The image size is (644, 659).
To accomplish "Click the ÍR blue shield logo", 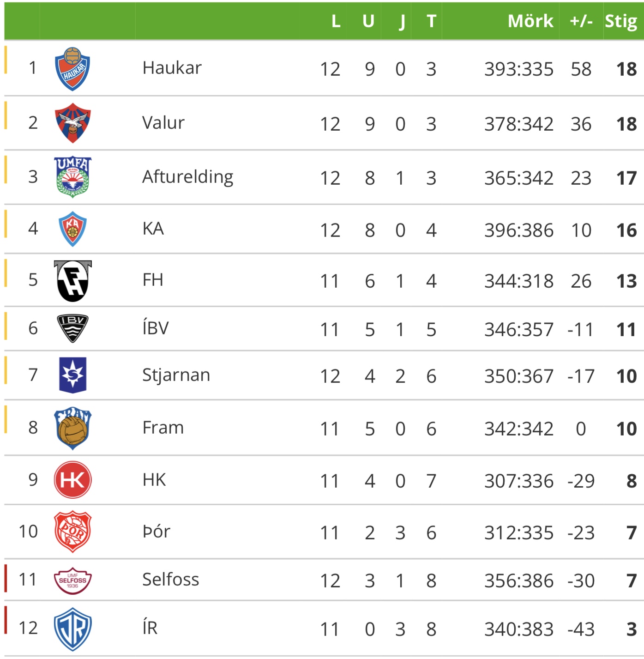I will pos(72,629).
